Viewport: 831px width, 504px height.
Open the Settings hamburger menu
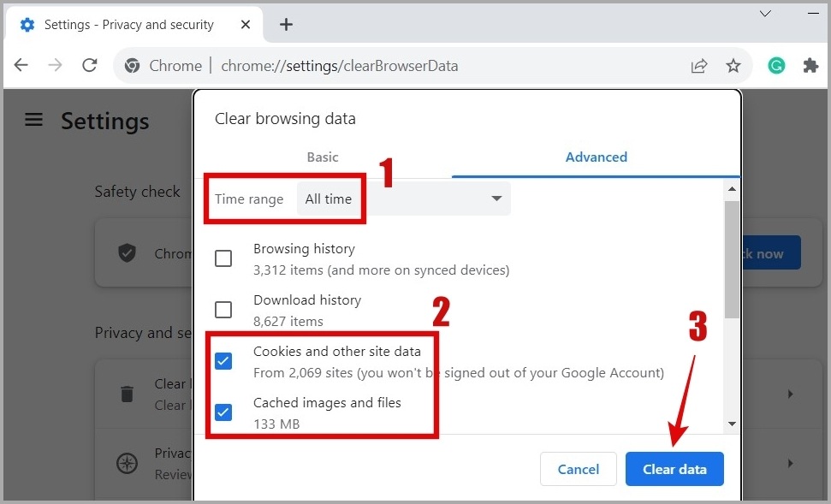[34, 119]
